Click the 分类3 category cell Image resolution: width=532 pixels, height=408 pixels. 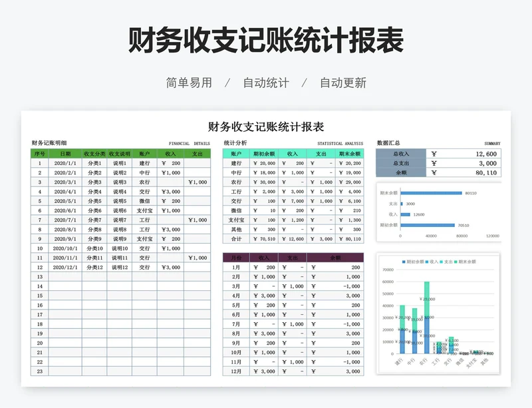pyautogui.click(x=94, y=182)
